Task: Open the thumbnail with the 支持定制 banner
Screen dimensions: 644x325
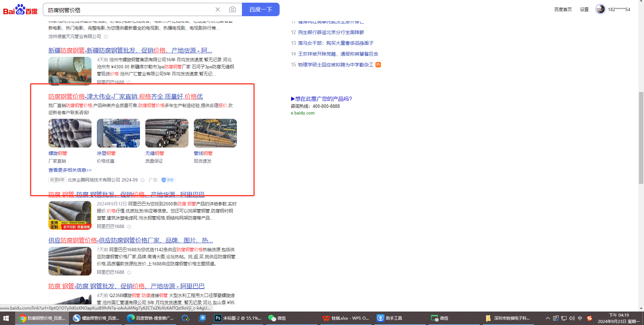Action: tap(70, 216)
